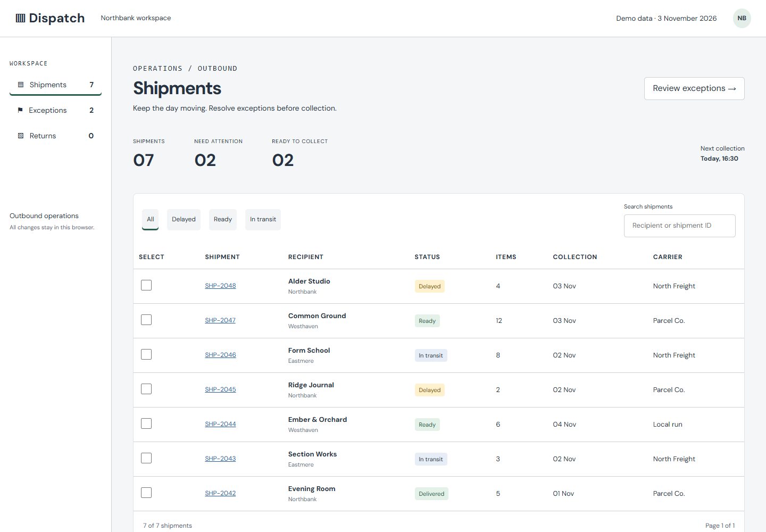The image size is (766, 532).
Task: Open shipment link SHP-2047
Action: (x=220, y=320)
